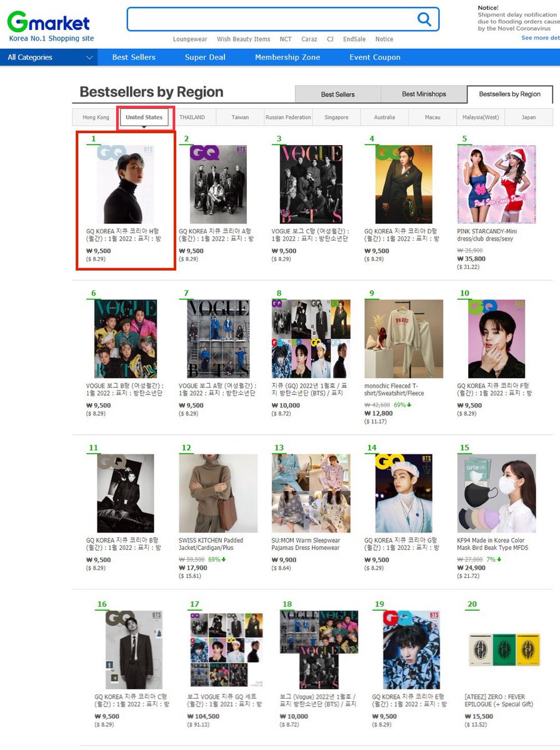Open the See more notice link

pos(541,38)
